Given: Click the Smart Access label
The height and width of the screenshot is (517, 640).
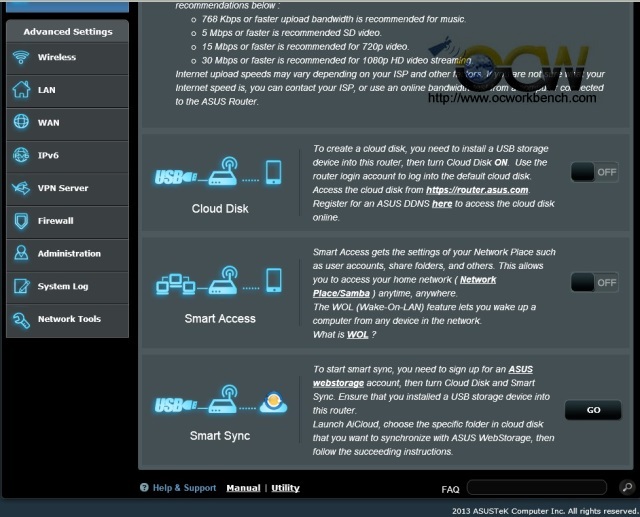Looking at the screenshot, I should (x=220, y=318).
